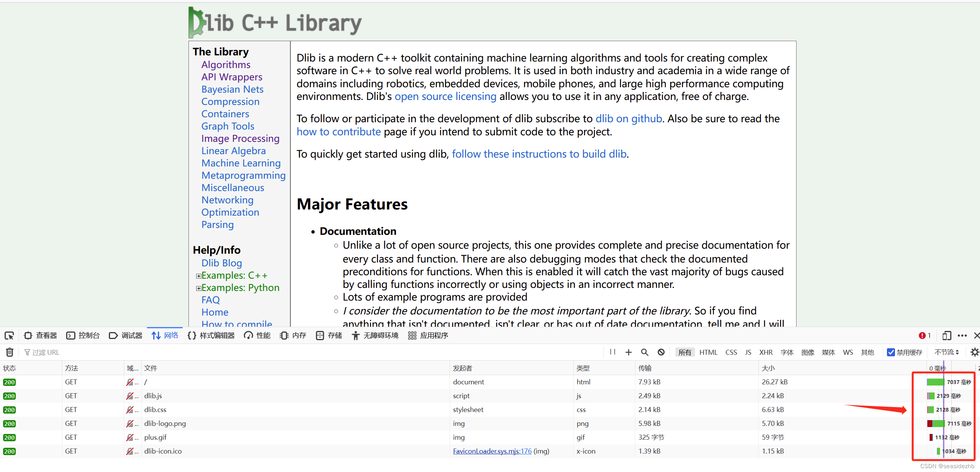Open the 'dlib on github' link
Viewport: 980px width, 472px height.
coord(629,119)
